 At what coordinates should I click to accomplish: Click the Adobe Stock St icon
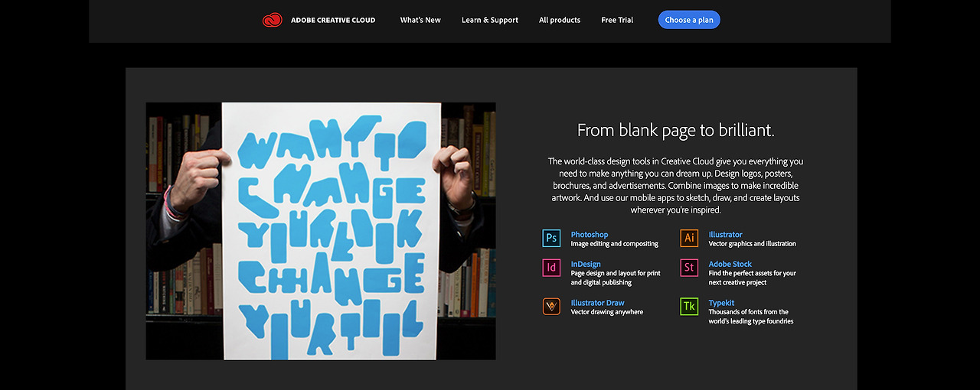pos(689,268)
